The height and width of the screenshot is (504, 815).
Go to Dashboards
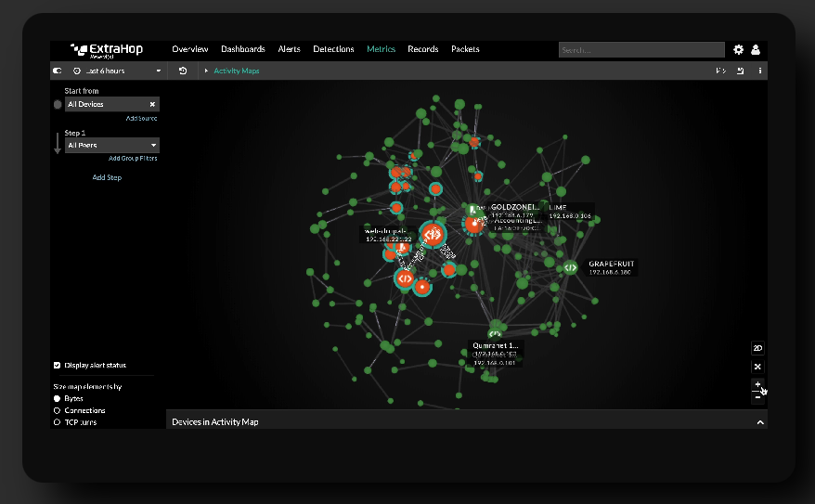pos(243,49)
